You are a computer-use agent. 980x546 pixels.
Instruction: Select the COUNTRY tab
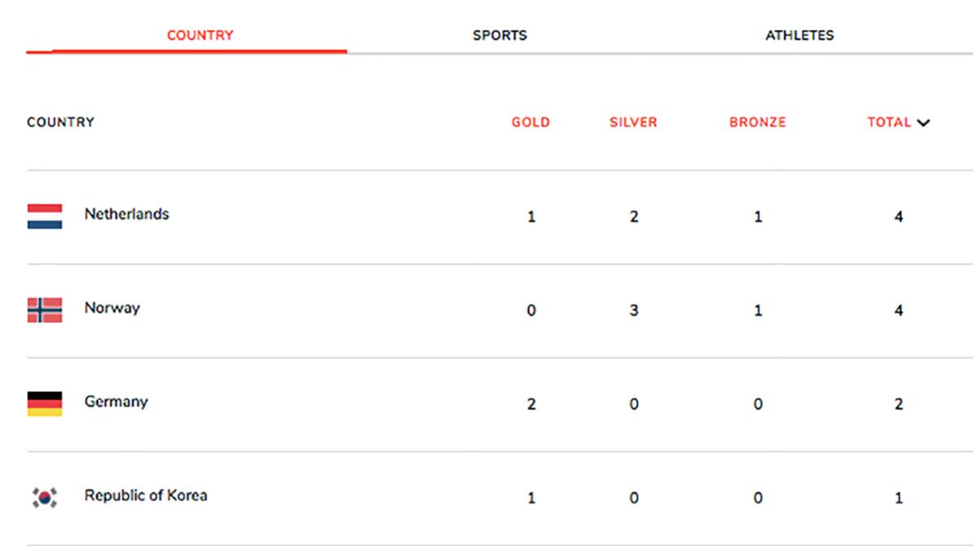tap(200, 35)
